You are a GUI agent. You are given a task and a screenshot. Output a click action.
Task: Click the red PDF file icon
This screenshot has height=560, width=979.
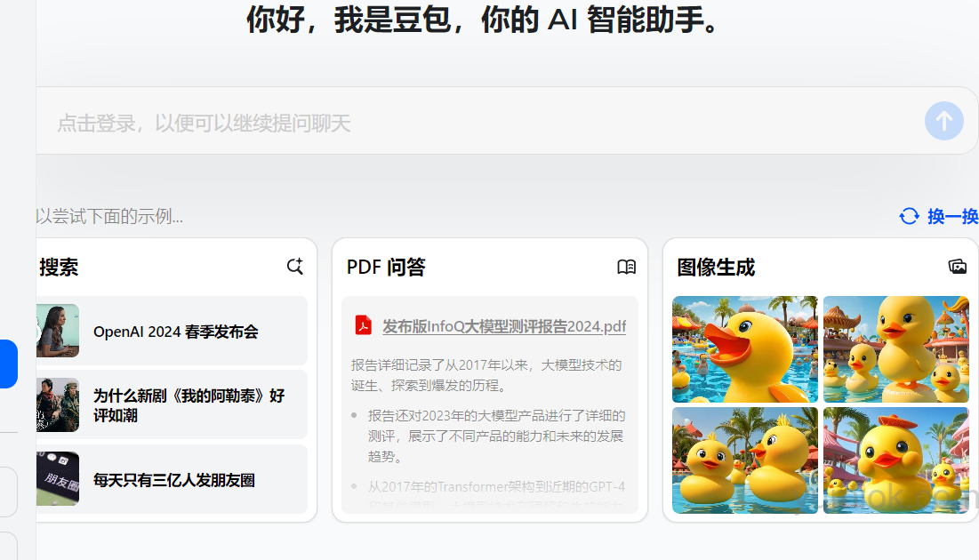pyautogui.click(x=364, y=325)
